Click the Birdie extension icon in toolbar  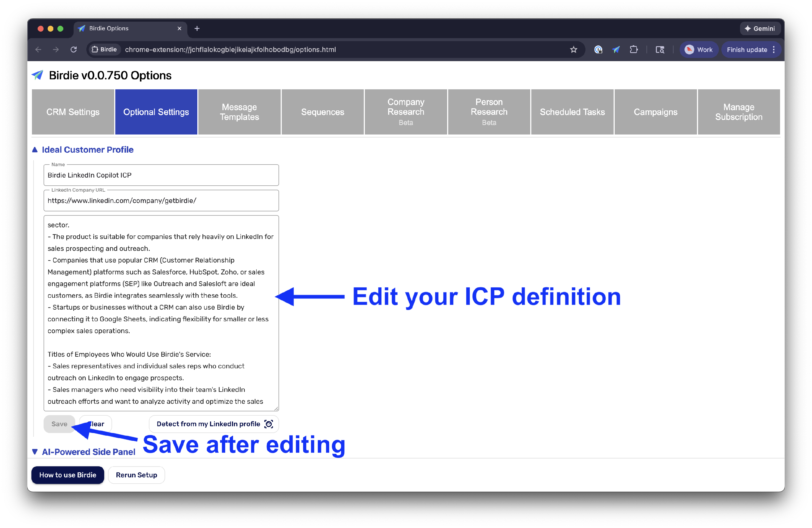tap(616, 50)
